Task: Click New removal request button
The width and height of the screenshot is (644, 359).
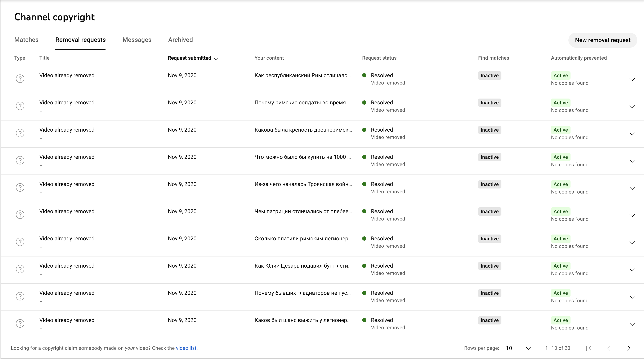Action: coord(603,40)
